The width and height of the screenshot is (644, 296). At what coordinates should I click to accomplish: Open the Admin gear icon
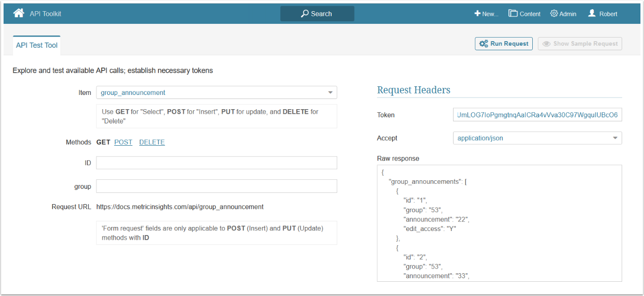(554, 14)
